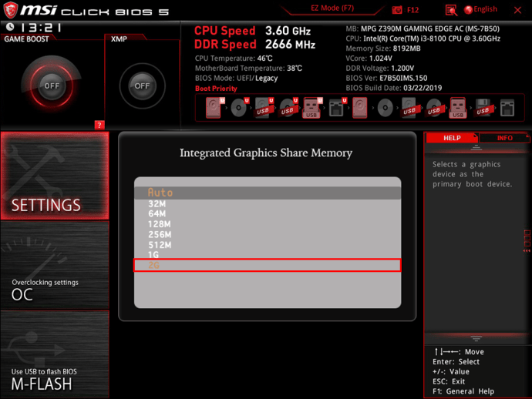Click the DDR Speed 2666 MHz readout
Image resolution: width=532 pixels, height=399 pixels.
tap(254, 45)
